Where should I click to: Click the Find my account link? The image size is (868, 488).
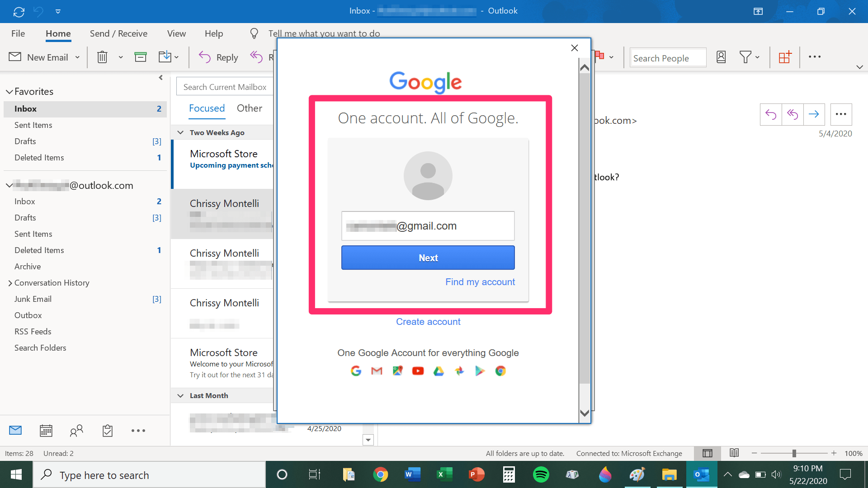coord(480,282)
